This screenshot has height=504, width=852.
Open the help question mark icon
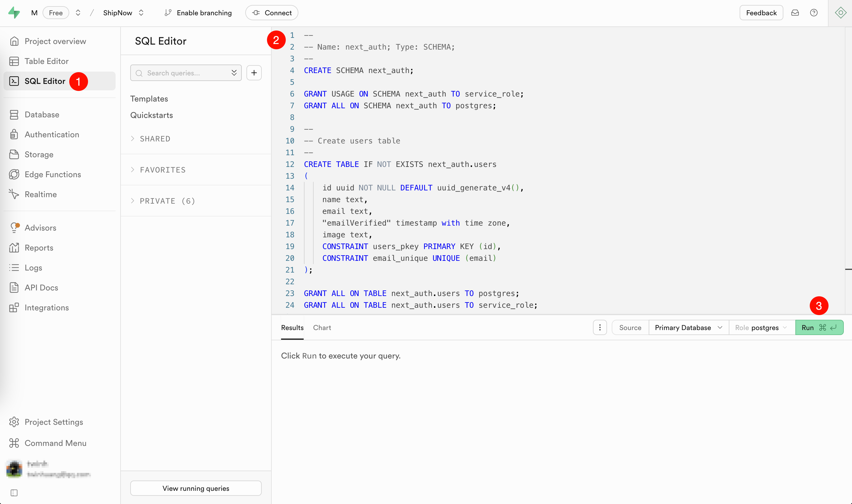coord(814,13)
